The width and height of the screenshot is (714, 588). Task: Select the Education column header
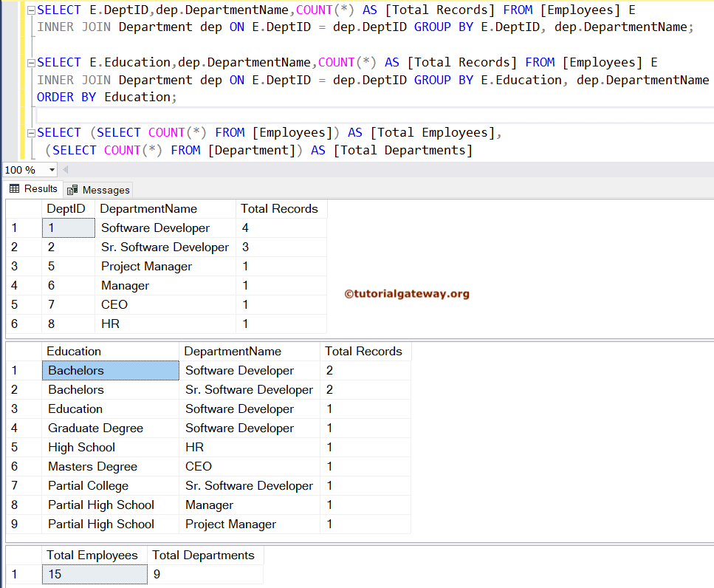pyautogui.click(x=111, y=351)
